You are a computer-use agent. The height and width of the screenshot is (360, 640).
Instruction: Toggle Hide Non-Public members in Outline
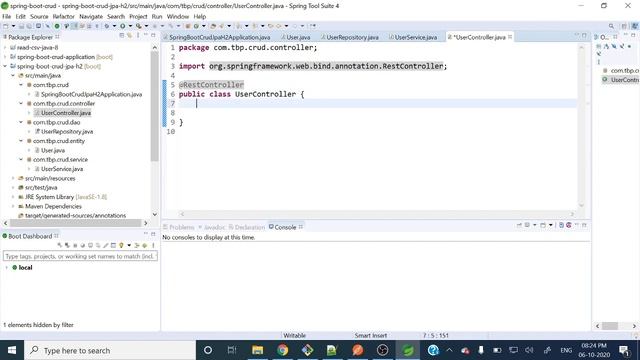click(629, 47)
